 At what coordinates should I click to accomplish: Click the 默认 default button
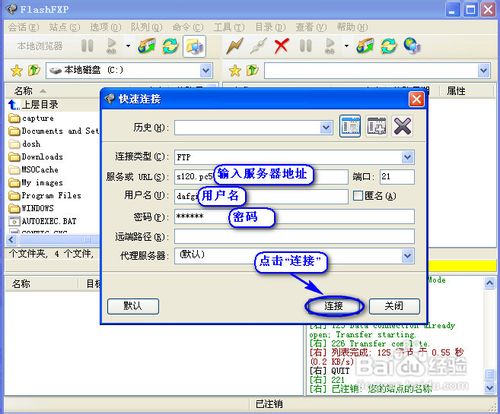[x=133, y=306]
